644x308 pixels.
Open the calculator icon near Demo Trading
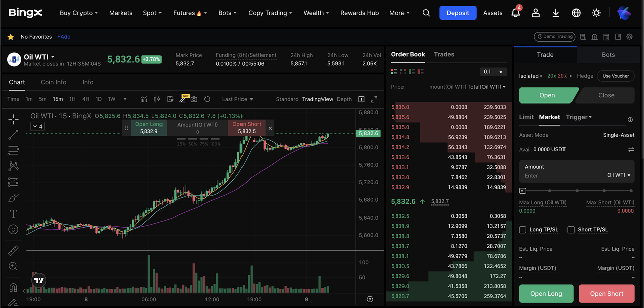(x=606, y=37)
